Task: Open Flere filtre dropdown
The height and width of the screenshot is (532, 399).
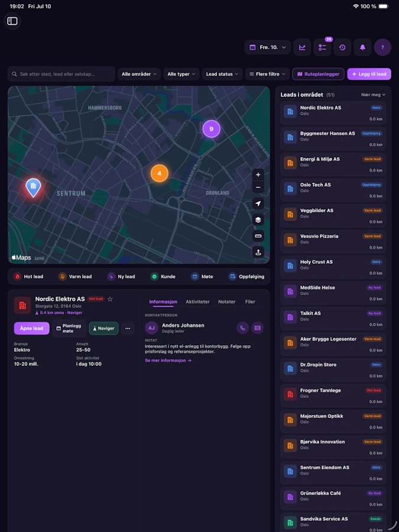Action: click(267, 74)
